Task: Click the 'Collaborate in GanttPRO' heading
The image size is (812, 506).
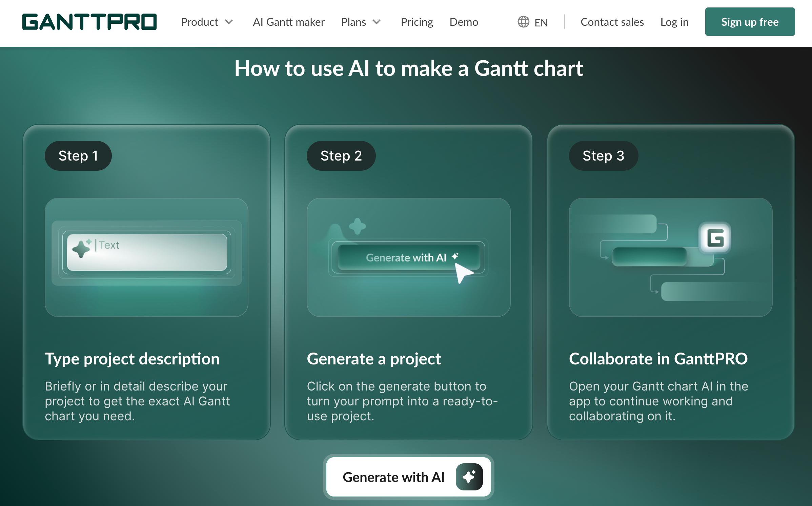Action: (658, 359)
